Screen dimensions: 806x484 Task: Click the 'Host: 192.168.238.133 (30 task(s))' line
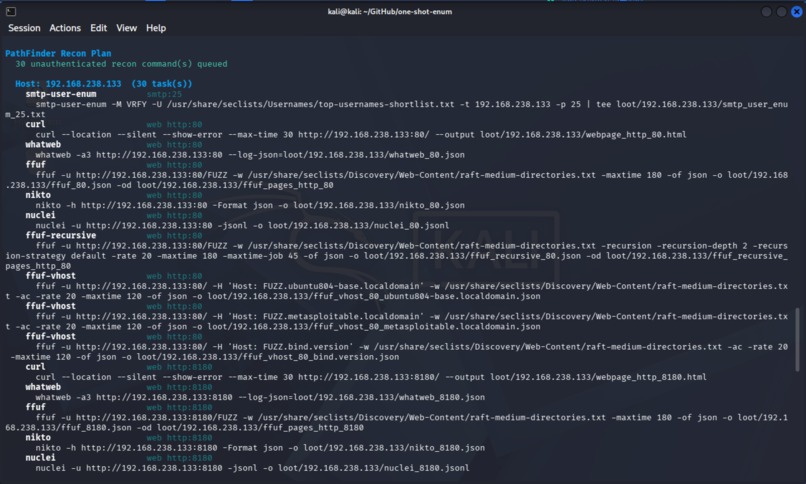(103, 84)
